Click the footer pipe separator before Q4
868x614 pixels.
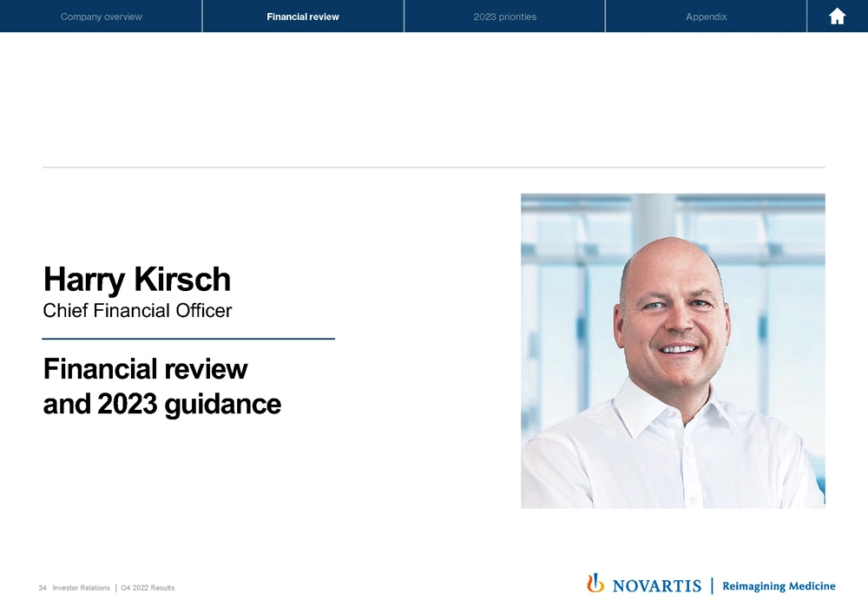(115, 588)
